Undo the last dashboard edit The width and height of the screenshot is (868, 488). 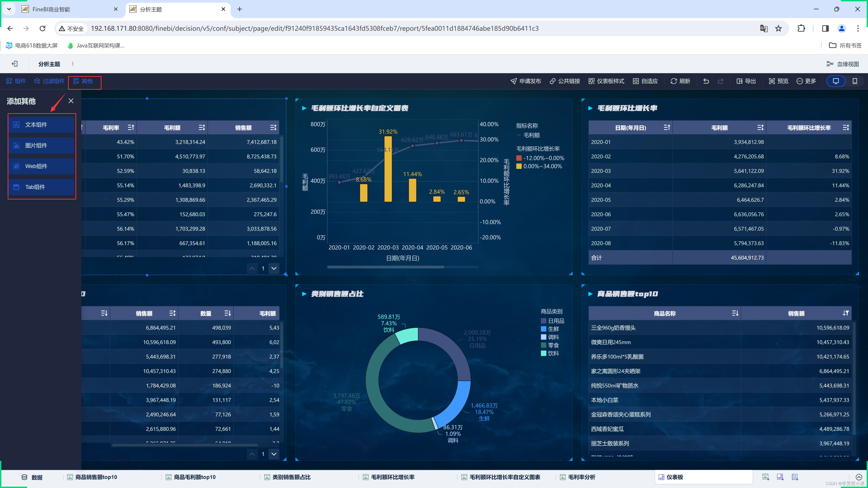(x=706, y=81)
